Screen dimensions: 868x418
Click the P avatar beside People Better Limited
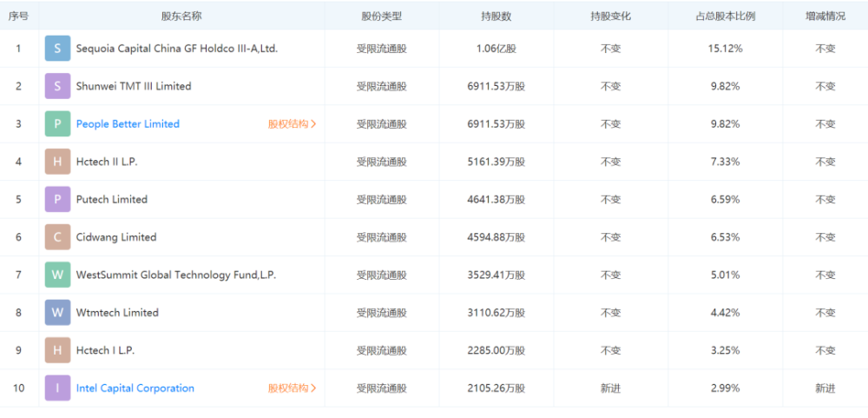click(x=57, y=123)
